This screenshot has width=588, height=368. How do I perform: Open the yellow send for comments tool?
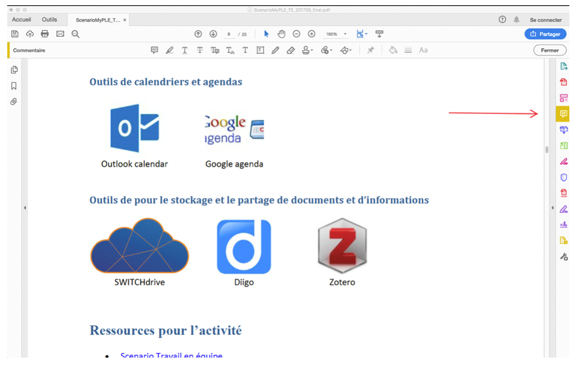(x=564, y=240)
